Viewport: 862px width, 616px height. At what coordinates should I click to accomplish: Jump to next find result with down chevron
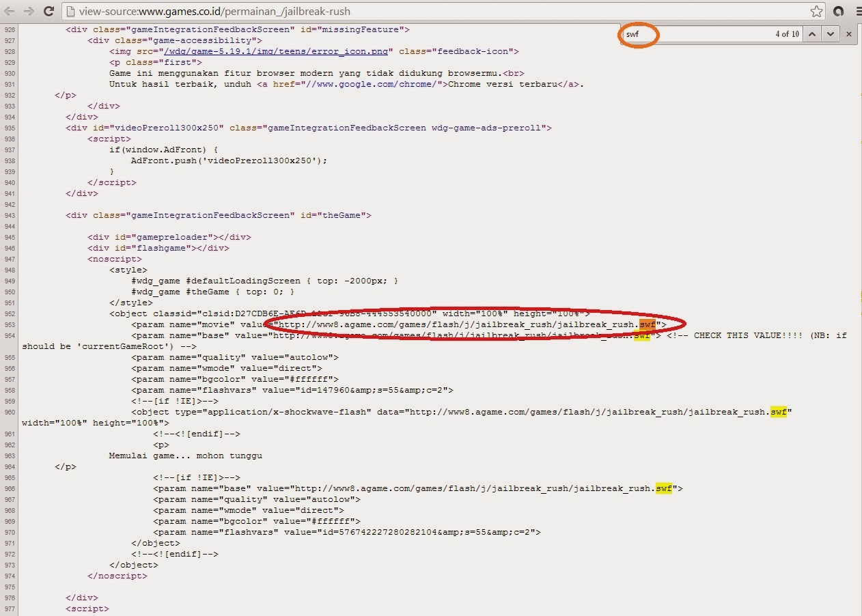coord(830,33)
